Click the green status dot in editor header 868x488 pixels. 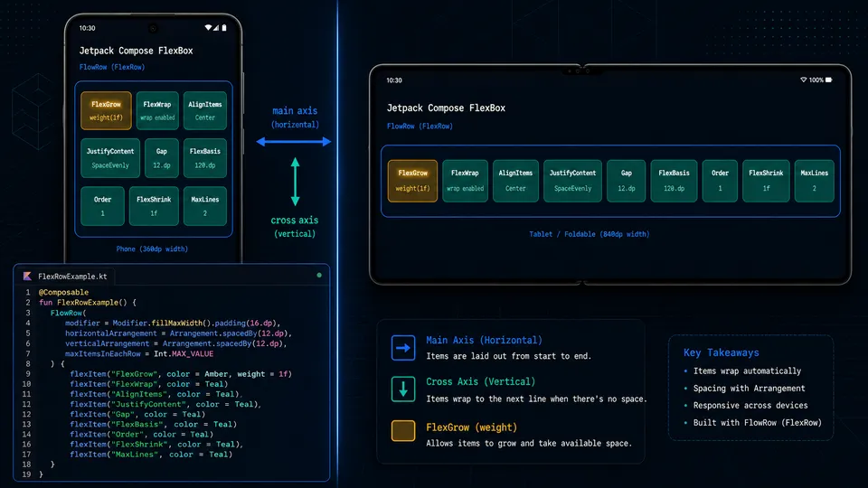click(319, 275)
